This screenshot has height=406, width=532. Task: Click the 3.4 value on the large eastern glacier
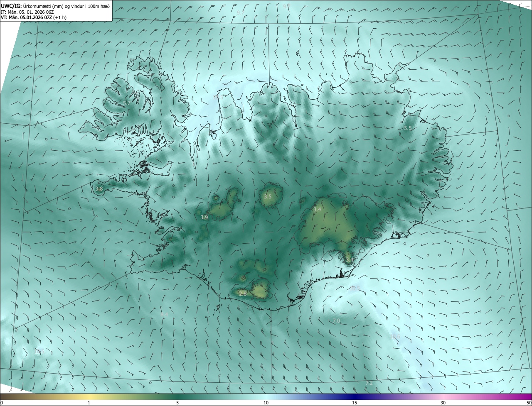pos(317,210)
